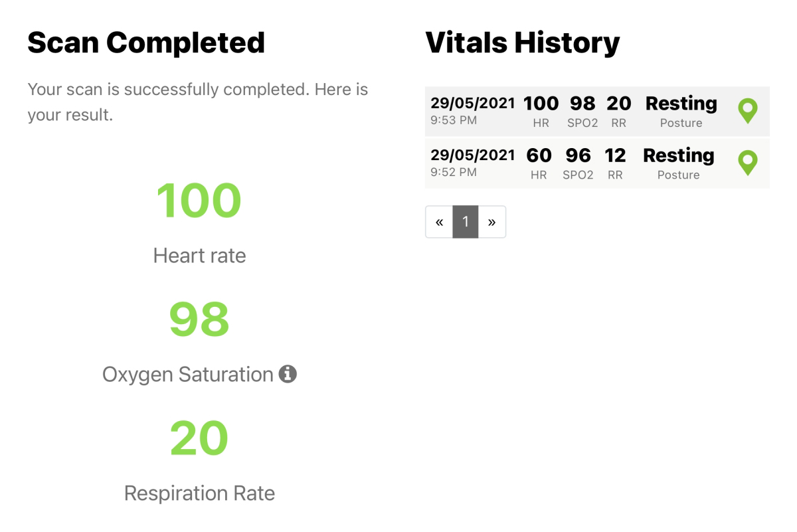Click the Vitals History heading
The image size is (797, 532).
coord(522,43)
